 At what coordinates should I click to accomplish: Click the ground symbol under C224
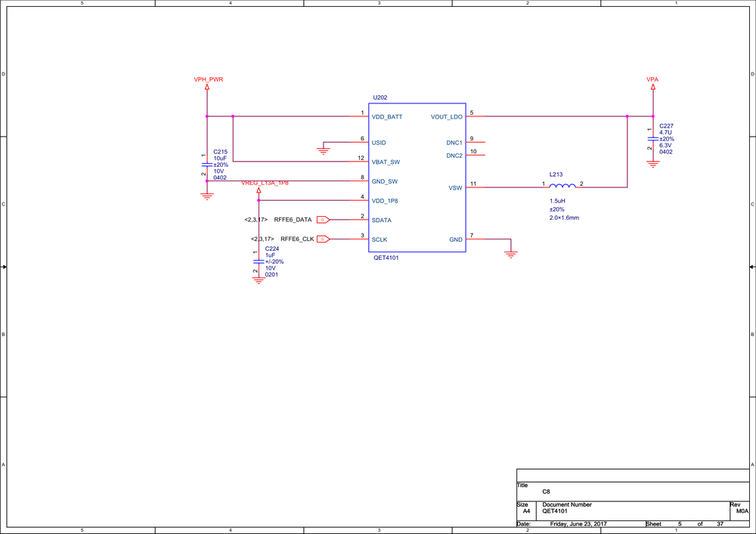259,280
